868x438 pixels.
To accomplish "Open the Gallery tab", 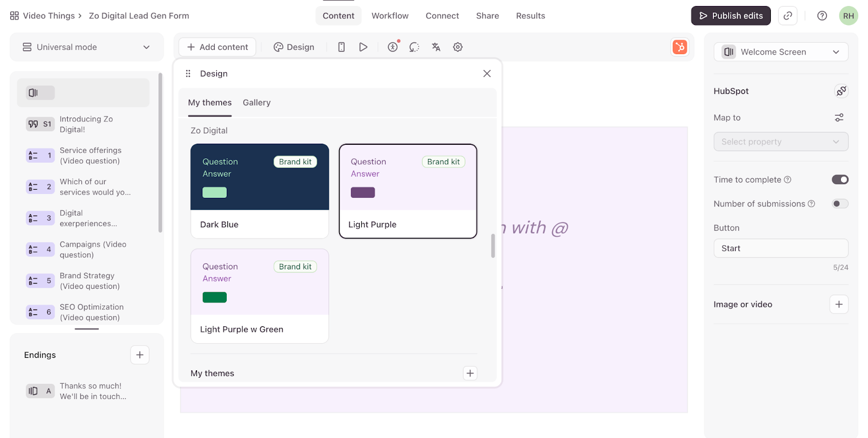I will 257,102.
